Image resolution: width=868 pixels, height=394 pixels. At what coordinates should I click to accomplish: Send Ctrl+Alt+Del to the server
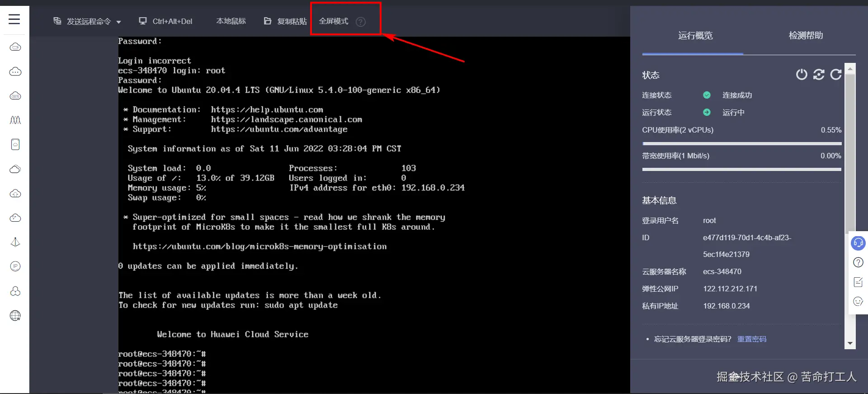click(x=165, y=21)
